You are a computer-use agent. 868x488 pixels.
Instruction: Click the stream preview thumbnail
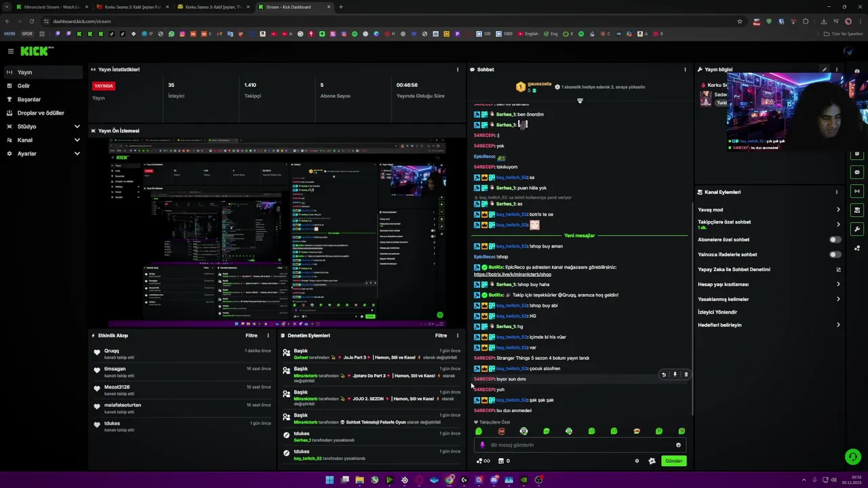[x=277, y=232]
